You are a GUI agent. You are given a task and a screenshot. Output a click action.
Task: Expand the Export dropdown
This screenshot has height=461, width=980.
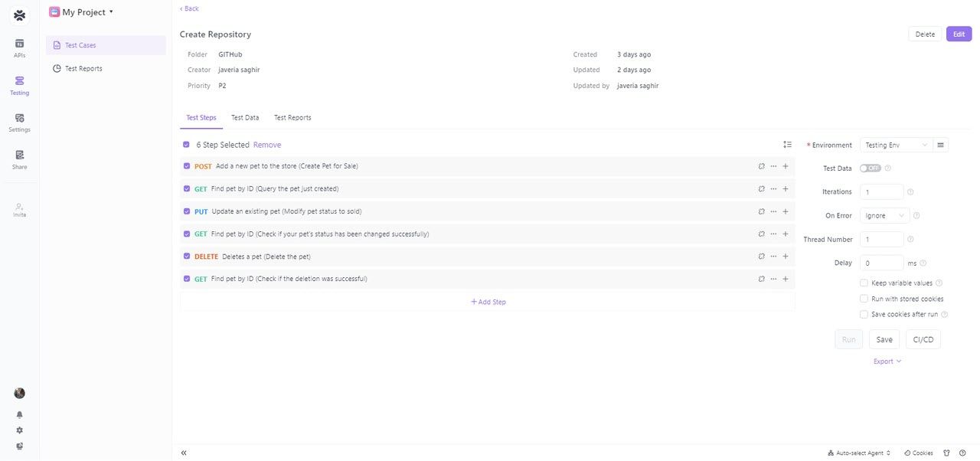[x=887, y=361]
